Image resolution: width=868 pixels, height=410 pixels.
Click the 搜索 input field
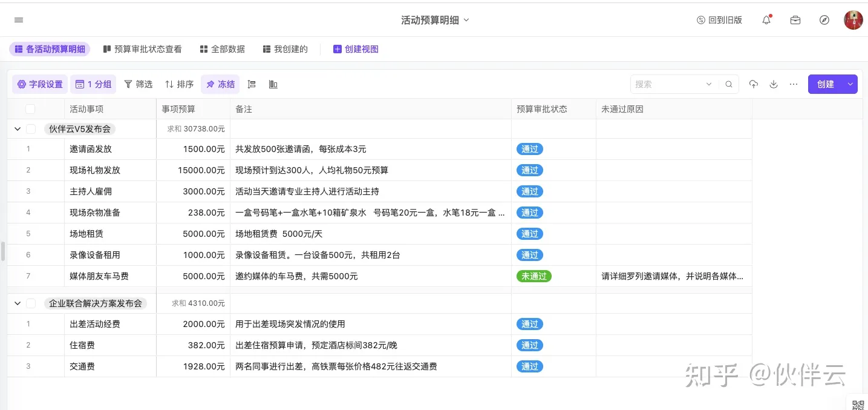click(668, 84)
